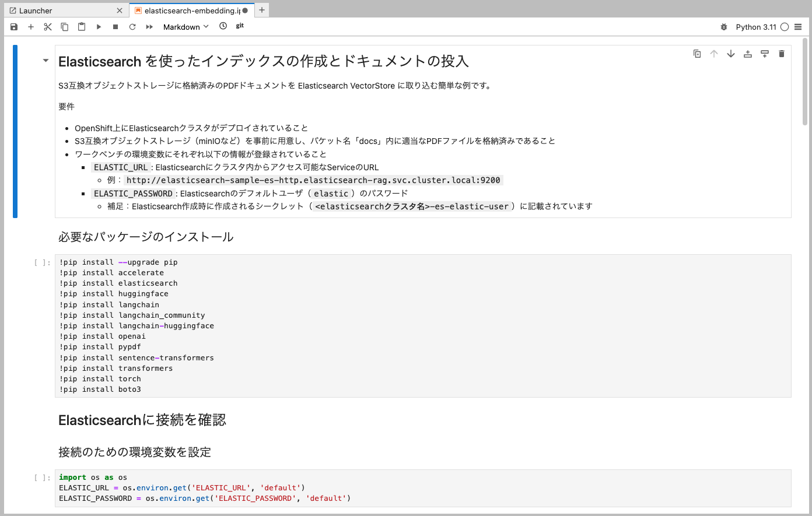This screenshot has height=516, width=812.
Task: Open the Markdown cell type dropdown
Action: point(185,27)
